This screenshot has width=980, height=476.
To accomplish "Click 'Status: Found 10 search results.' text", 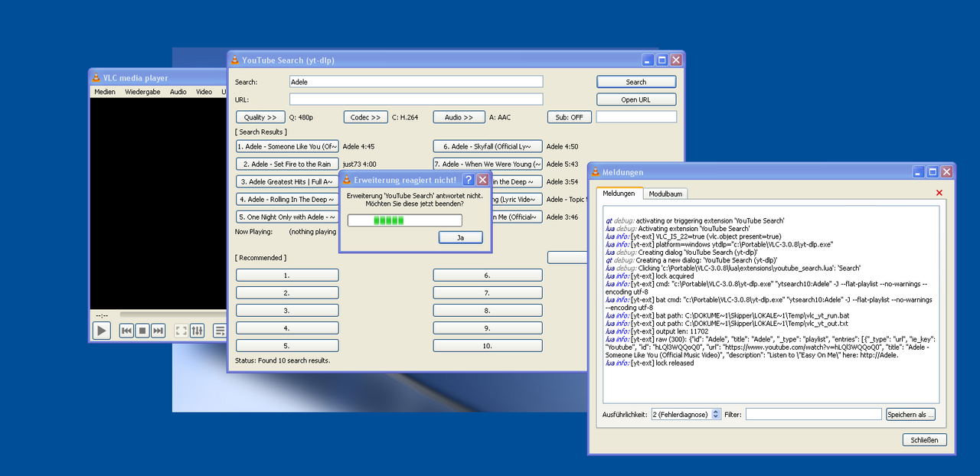I will pos(283,360).
